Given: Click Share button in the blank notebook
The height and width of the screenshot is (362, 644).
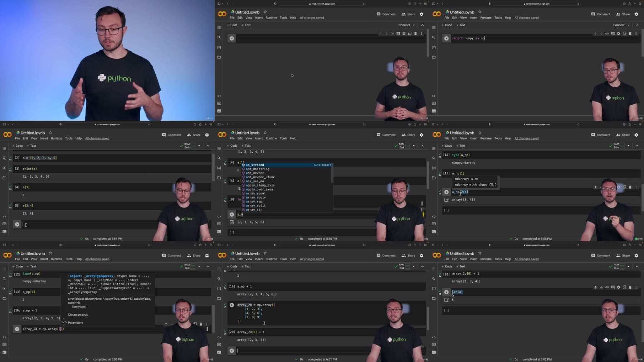Looking at the screenshot, I should [408, 14].
